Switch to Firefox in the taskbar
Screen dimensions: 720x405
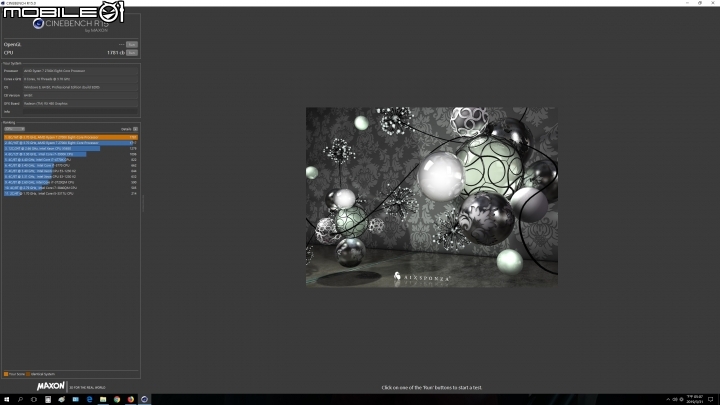130,399
